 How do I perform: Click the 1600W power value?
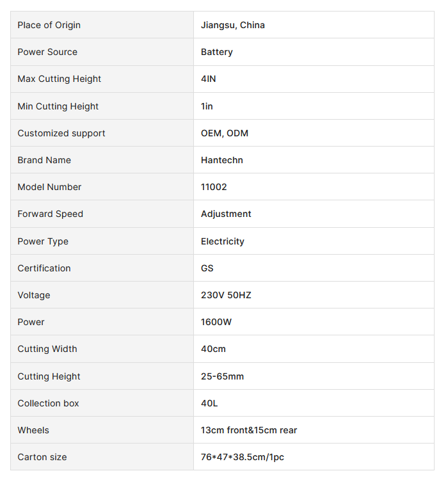216,322
